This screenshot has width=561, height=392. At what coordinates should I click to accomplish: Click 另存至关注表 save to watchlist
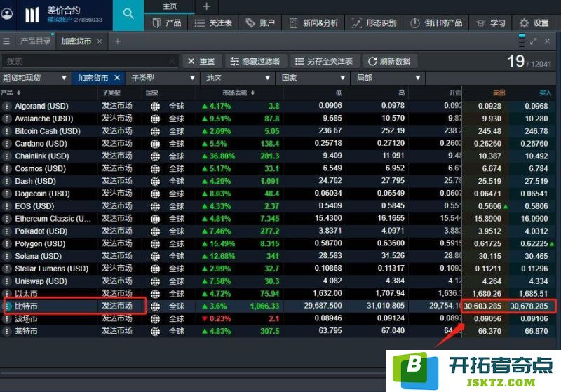coord(325,61)
